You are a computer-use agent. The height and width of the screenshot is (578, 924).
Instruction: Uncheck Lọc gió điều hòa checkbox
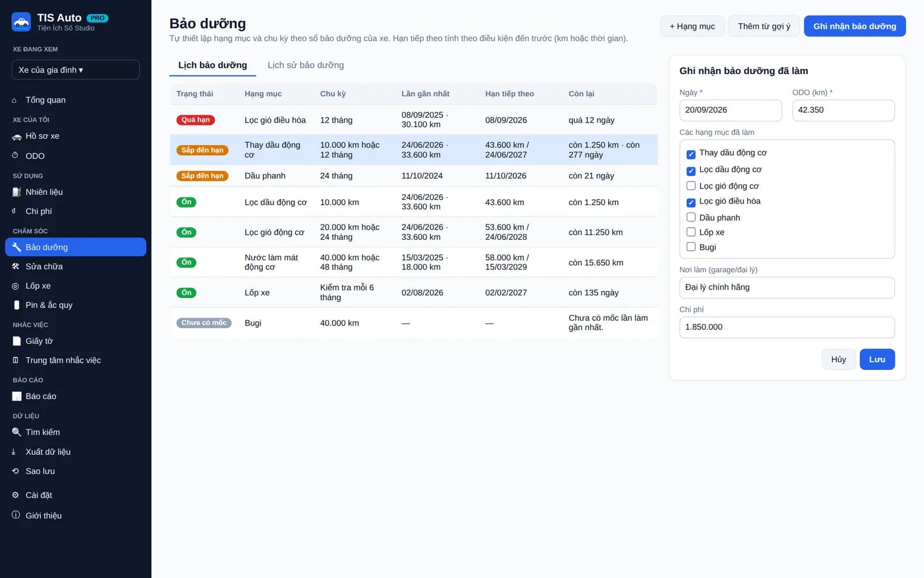[691, 202]
